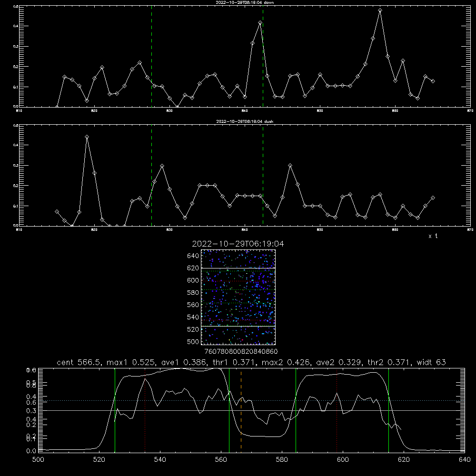This screenshot has height=476, width=476.
Task: Select the dusk plot diamond peak near x=846
Action: coord(290,166)
